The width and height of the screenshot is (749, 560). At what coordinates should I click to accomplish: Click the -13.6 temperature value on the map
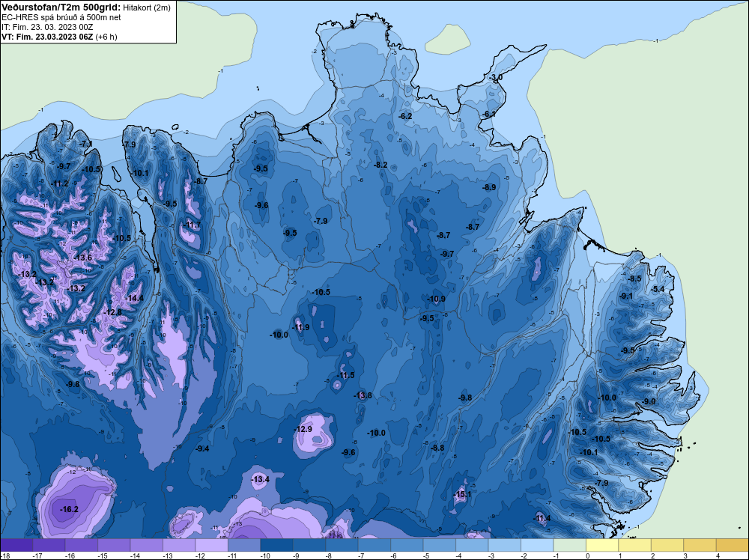82,258
